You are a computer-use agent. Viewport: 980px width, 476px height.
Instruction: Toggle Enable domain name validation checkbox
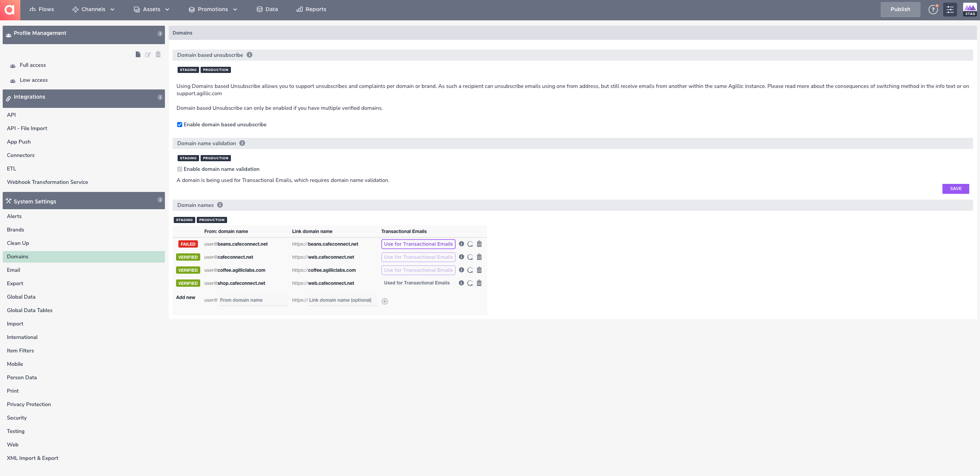coord(180,169)
